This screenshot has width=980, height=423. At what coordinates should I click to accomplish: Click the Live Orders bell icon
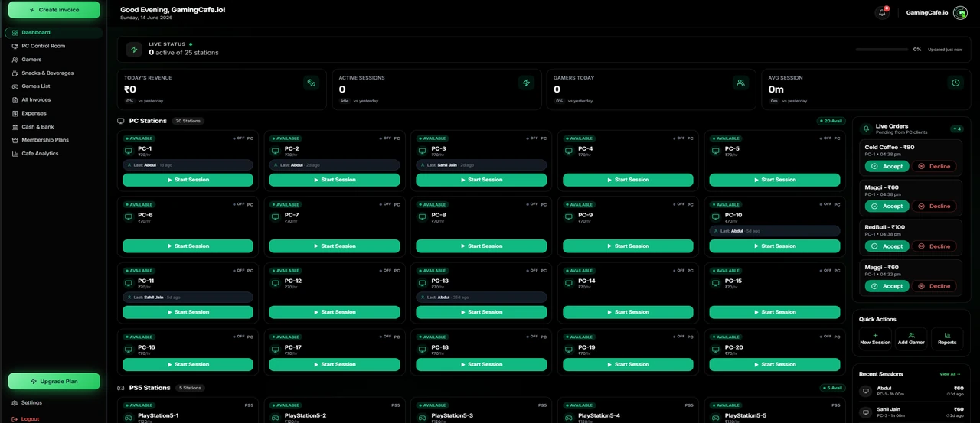click(867, 129)
